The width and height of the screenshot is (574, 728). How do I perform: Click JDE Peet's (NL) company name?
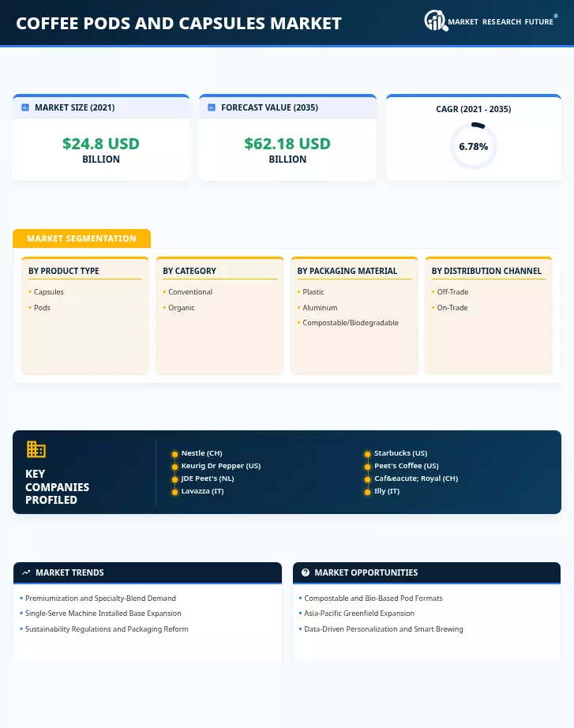(207, 478)
